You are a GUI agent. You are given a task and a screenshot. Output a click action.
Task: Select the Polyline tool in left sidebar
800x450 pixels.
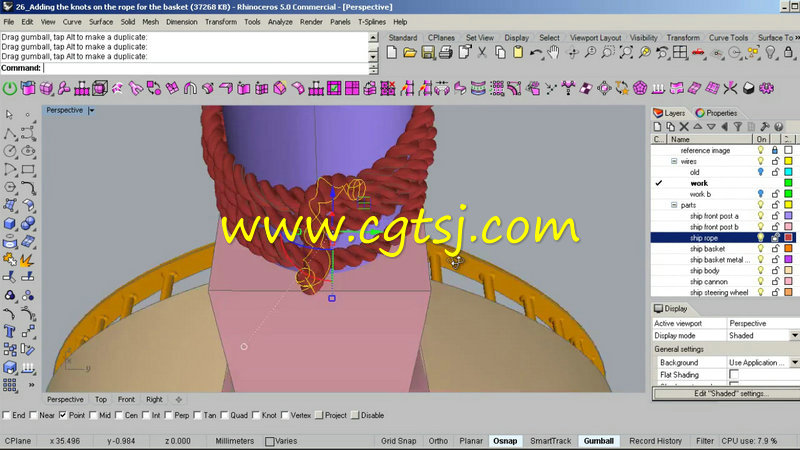(9, 133)
